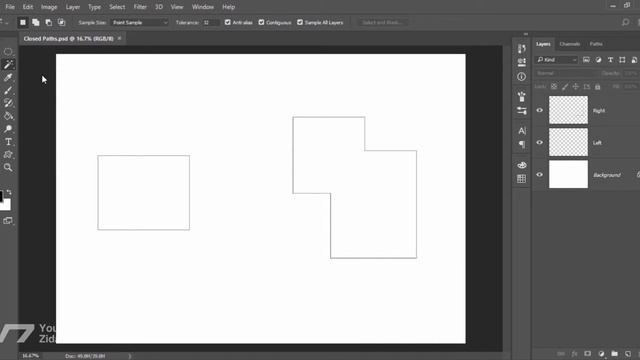The height and width of the screenshot is (360, 640).
Task: Choose Subtract from Selection mode icon
Action: [49, 22]
